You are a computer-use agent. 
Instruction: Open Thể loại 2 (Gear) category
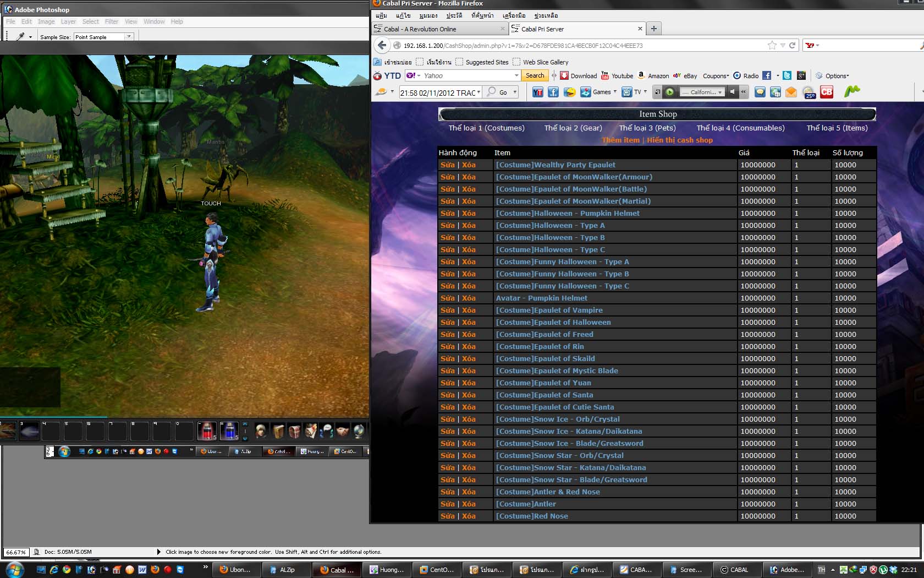[x=573, y=128]
